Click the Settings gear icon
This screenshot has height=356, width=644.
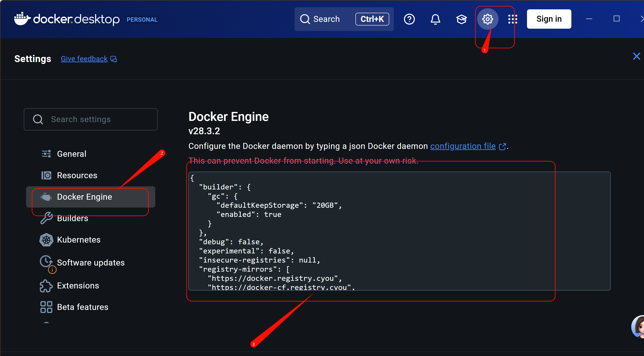(x=488, y=19)
